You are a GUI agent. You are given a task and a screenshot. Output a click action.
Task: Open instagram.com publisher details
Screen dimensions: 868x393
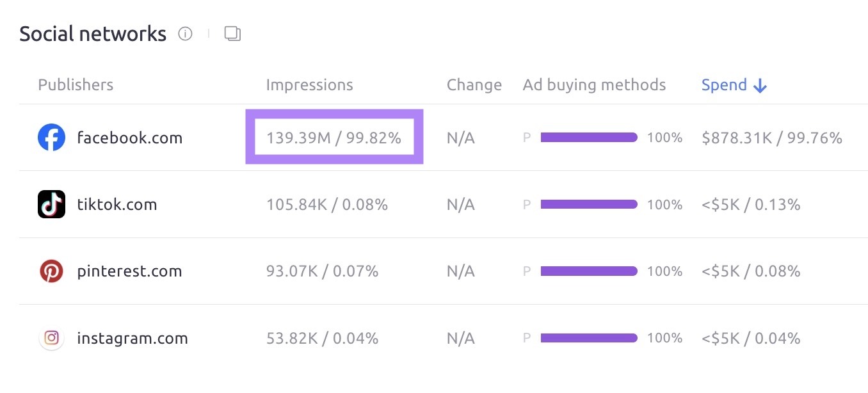[x=133, y=338]
